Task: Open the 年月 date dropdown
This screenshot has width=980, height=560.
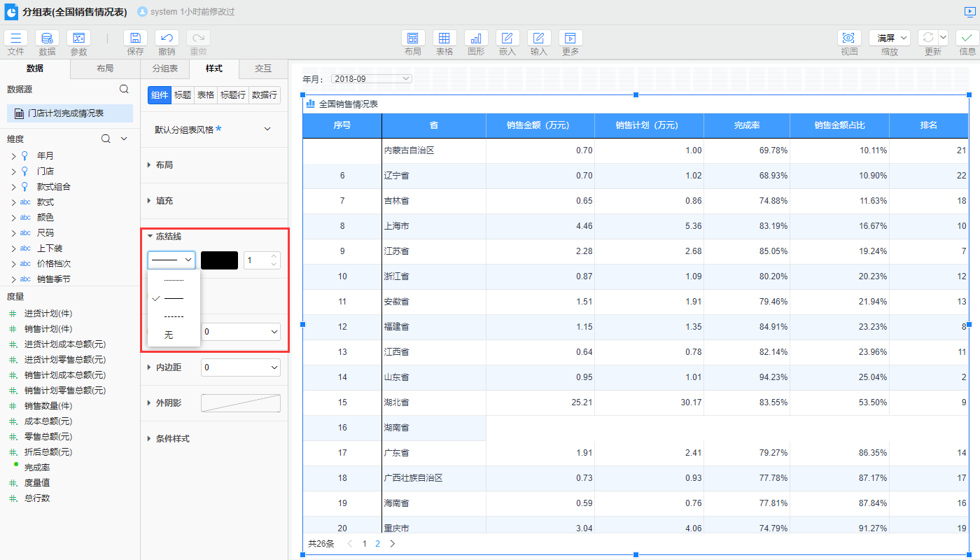Action: (x=372, y=79)
